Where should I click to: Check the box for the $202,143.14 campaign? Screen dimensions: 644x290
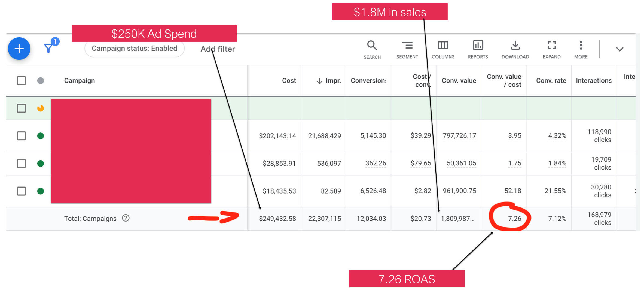21,136
